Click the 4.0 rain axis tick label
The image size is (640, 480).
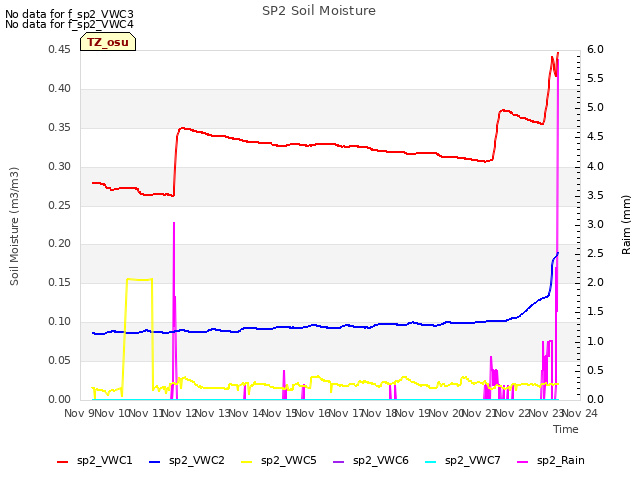(x=595, y=167)
